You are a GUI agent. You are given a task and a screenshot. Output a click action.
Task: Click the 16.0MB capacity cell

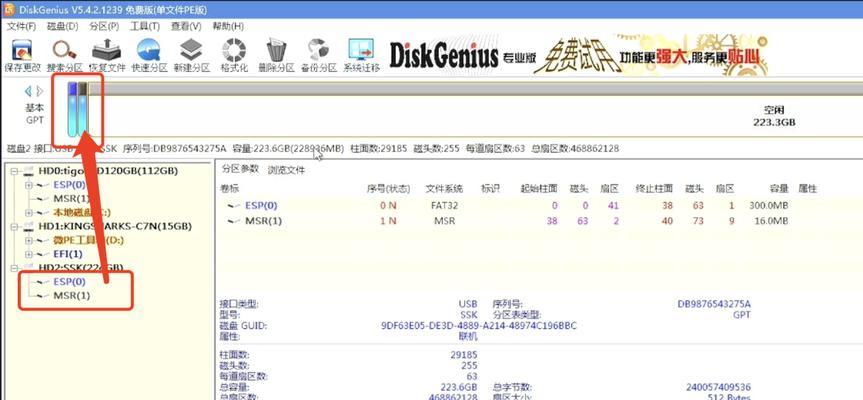(773, 221)
